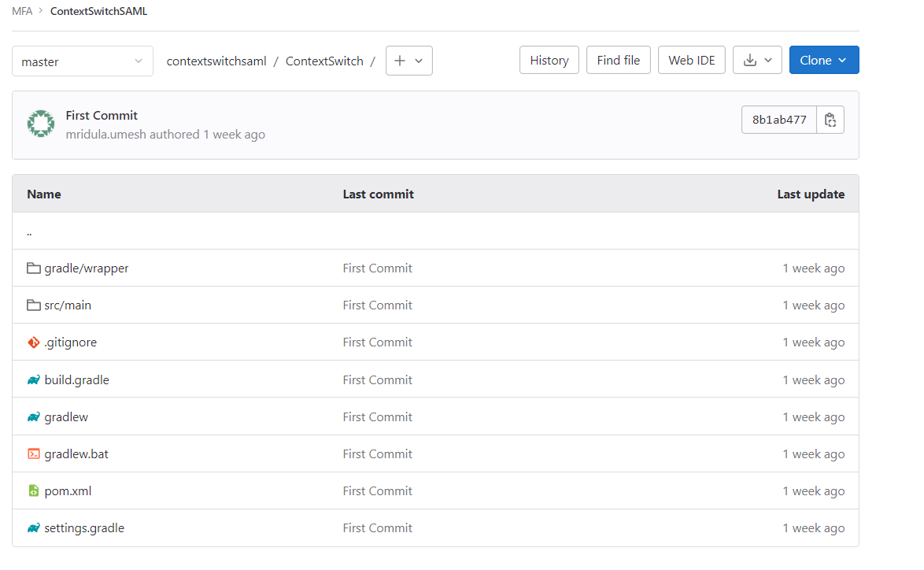Open the master branch selector
The height and width of the screenshot is (570, 924).
coord(82,61)
